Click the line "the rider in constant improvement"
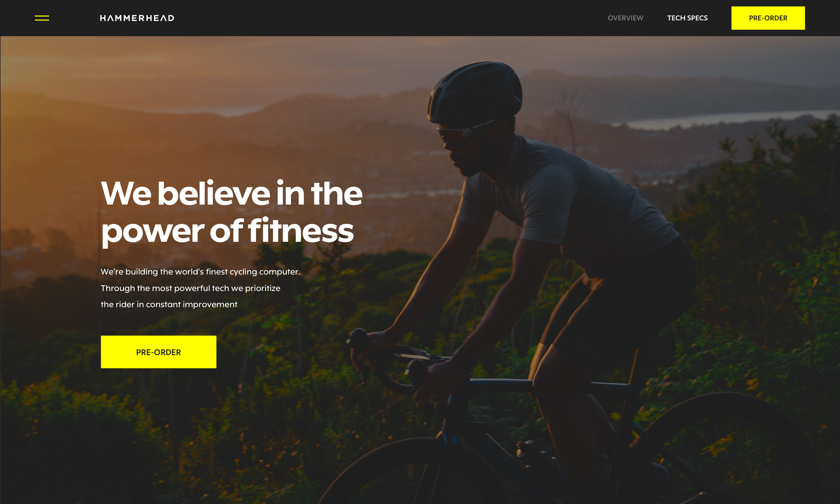The width and height of the screenshot is (840, 504). [169, 304]
